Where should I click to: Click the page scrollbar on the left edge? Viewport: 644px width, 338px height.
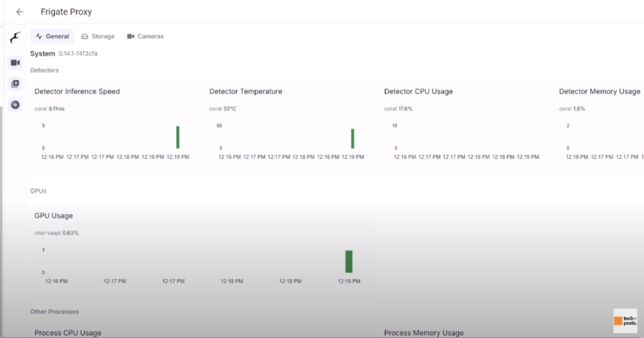1,220
